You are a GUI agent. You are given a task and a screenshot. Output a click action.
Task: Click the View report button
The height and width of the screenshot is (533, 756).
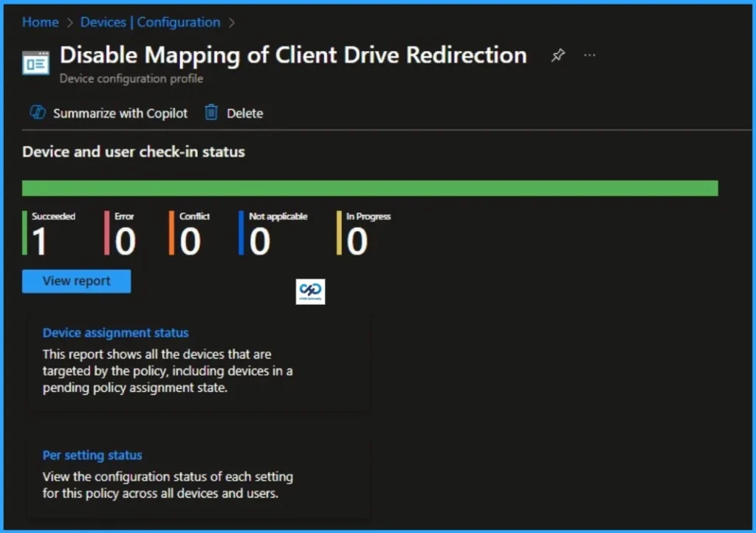pyautogui.click(x=76, y=281)
